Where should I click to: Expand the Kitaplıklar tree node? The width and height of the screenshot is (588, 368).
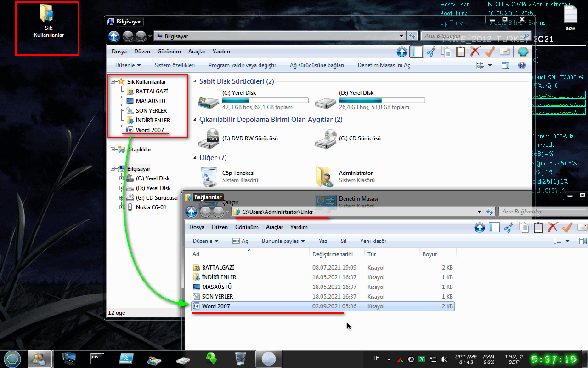click(x=113, y=149)
